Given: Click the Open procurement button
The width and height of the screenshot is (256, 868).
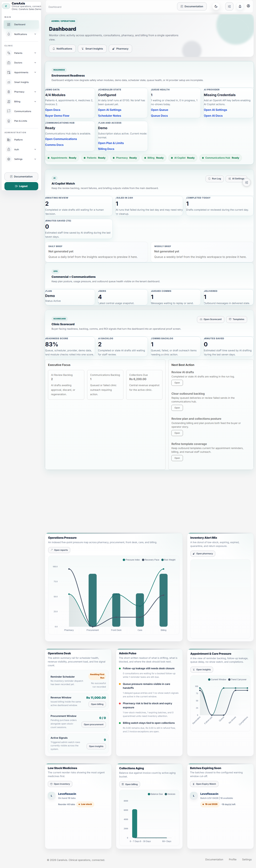Looking at the screenshot, I should pyautogui.click(x=94, y=724).
